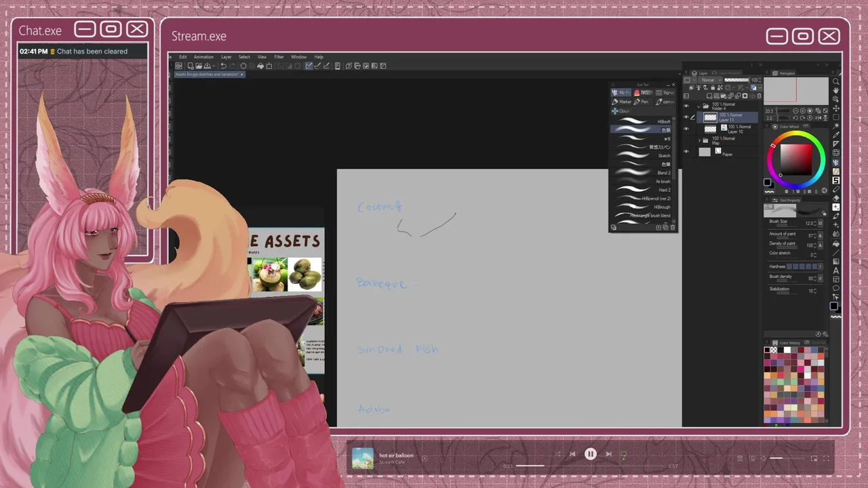This screenshot has width=868, height=488.
Task: Click the Zoom out icon in Navigator
Action: (x=795, y=111)
